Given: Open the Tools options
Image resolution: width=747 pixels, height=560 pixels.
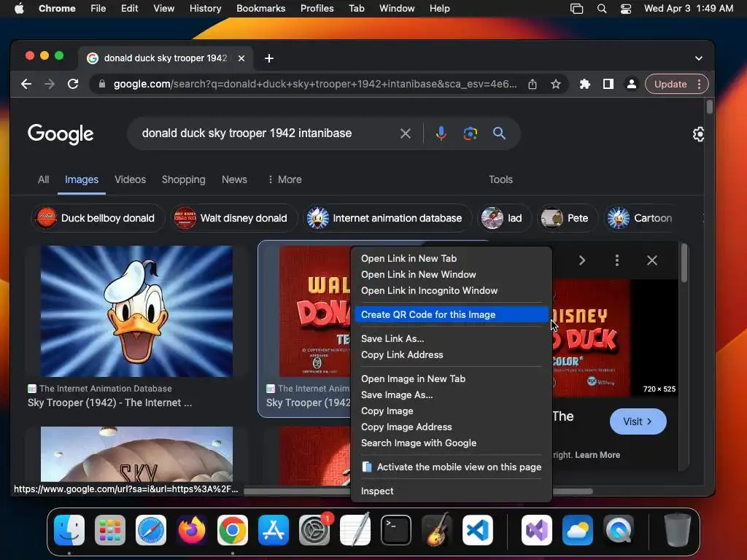Looking at the screenshot, I should pos(500,179).
